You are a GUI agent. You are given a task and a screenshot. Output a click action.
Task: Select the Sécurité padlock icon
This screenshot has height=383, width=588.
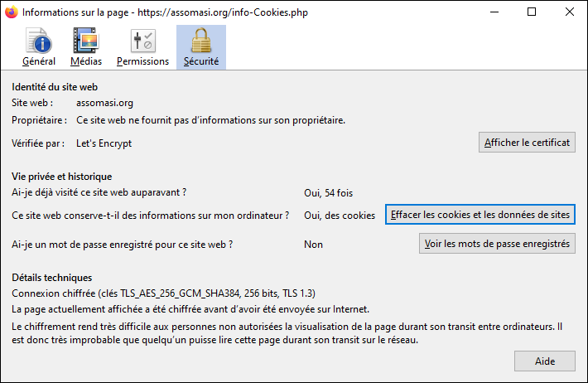coord(201,40)
